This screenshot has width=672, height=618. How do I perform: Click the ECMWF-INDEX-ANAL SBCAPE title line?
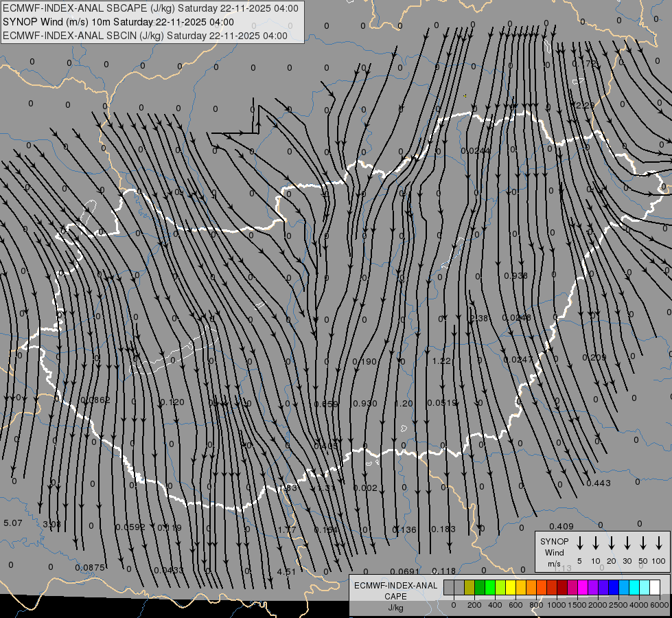(x=150, y=8)
